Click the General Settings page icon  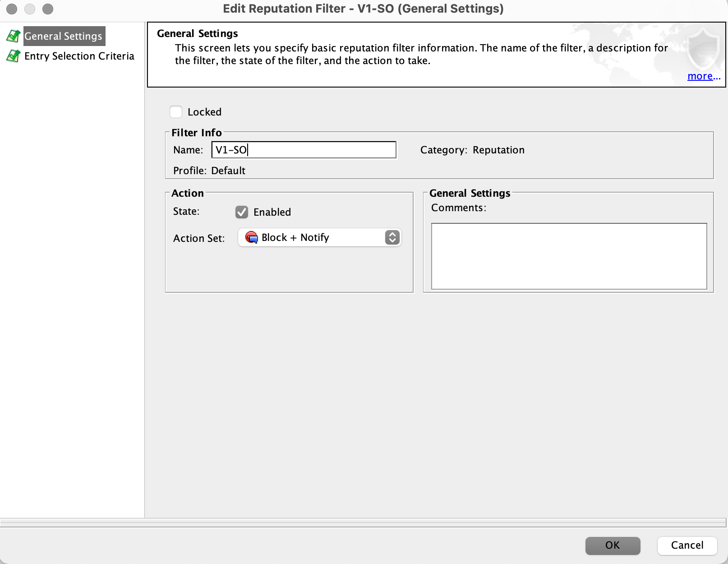pyautogui.click(x=13, y=36)
